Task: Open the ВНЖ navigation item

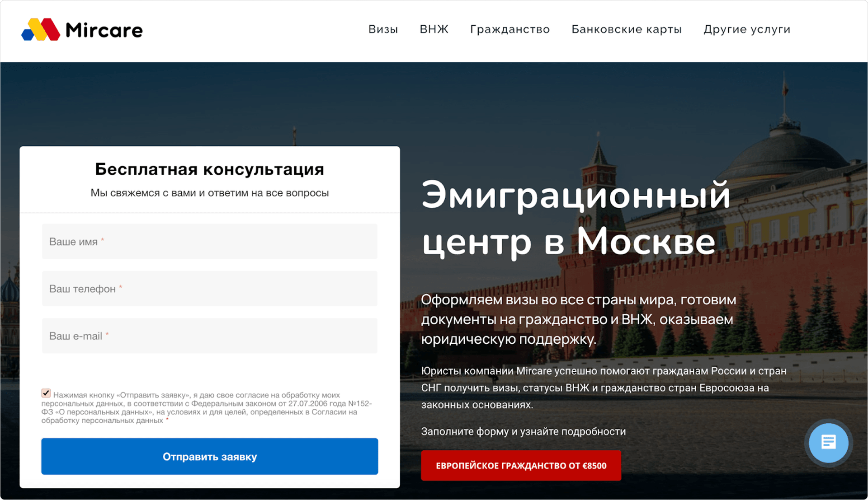Action: click(x=434, y=29)
